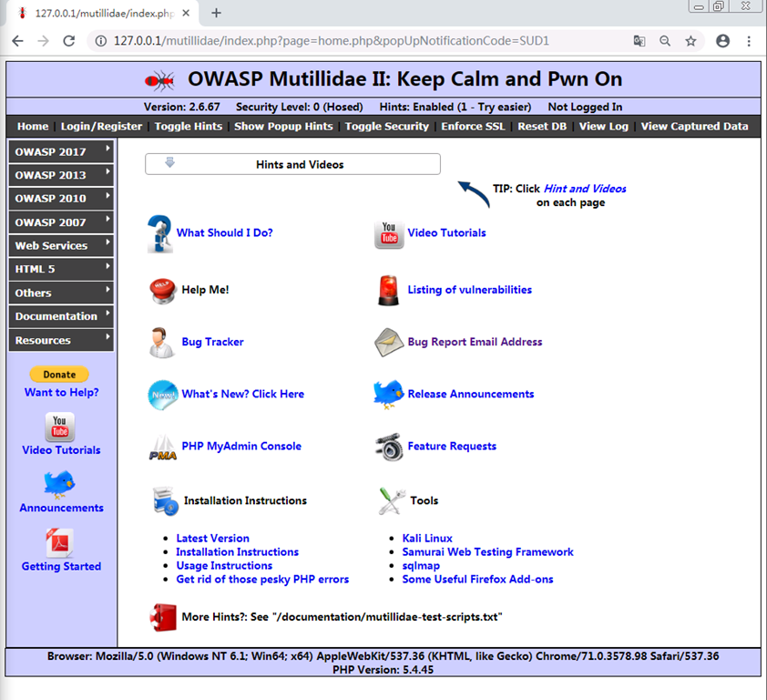
Task: Go to Home in top menu
Action: 33,127
